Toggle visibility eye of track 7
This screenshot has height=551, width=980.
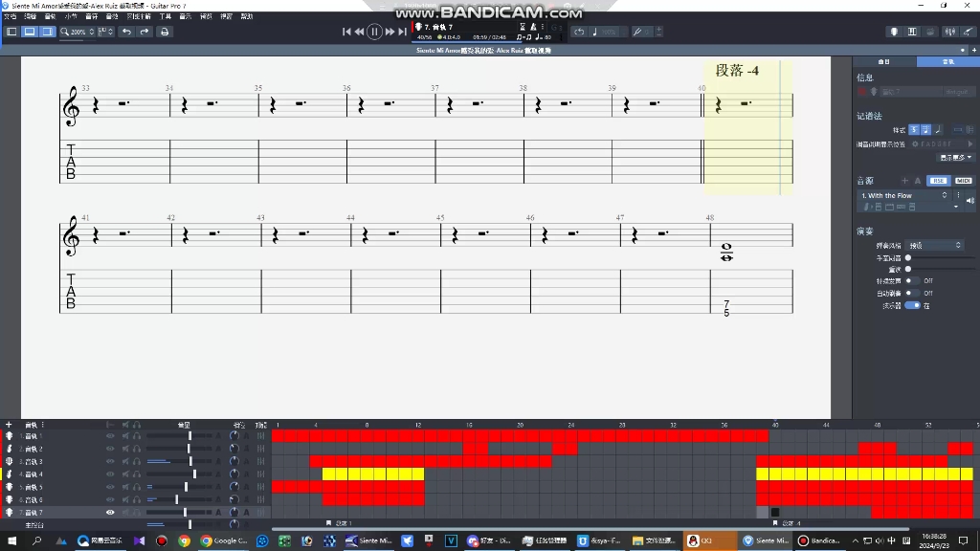[110, 513]
